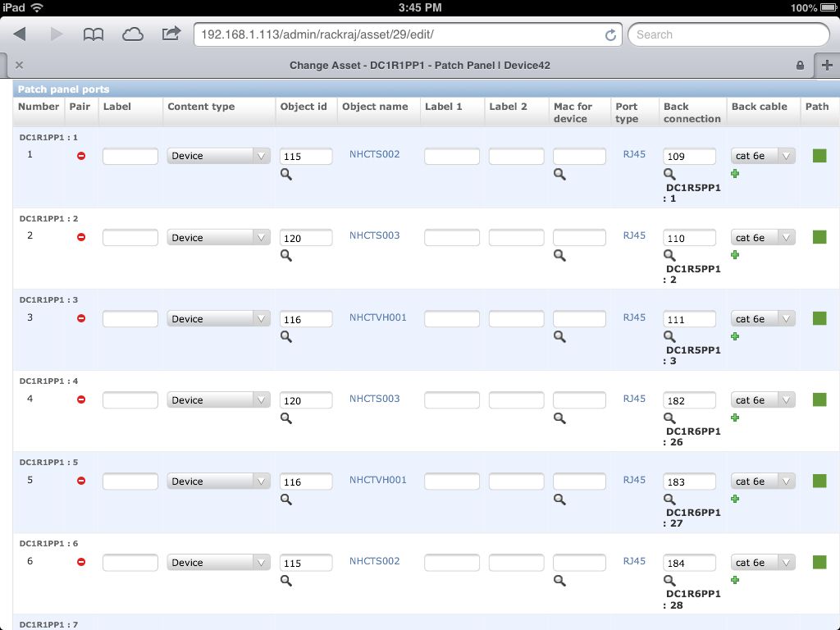This screenshot has height=630, width=840.
Task: Click green Path square for port 1
Action: click(x=819, y=156)
